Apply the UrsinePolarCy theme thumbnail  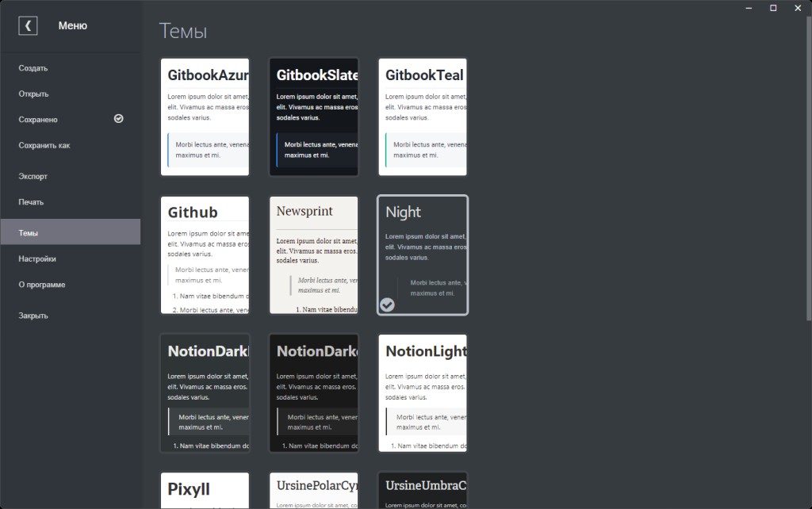(314, 490)
